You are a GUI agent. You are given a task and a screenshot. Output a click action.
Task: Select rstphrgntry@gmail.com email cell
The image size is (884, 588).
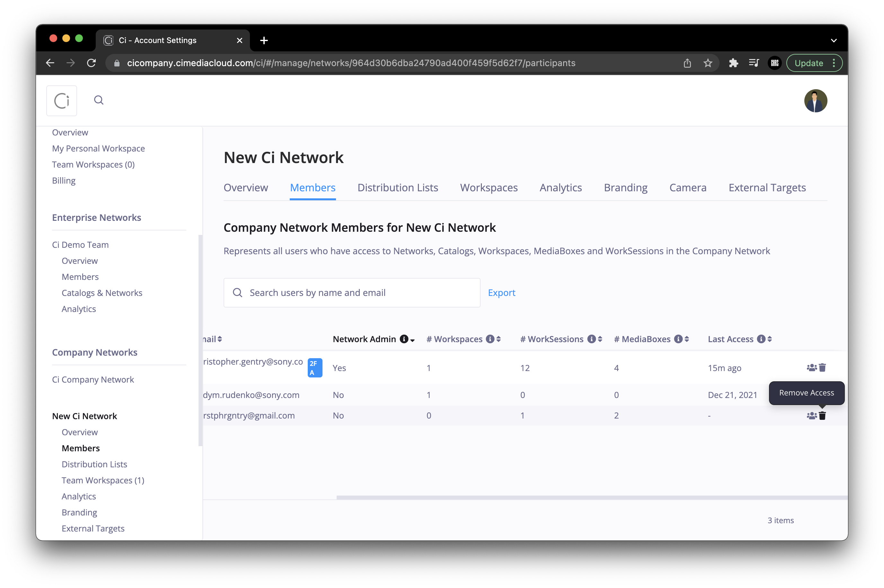point(249,416)
